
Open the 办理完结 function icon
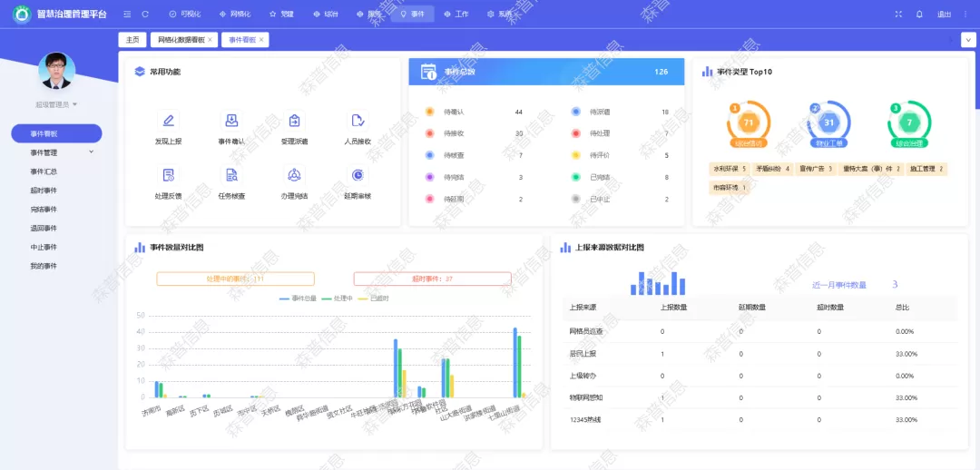click(294, 174)
